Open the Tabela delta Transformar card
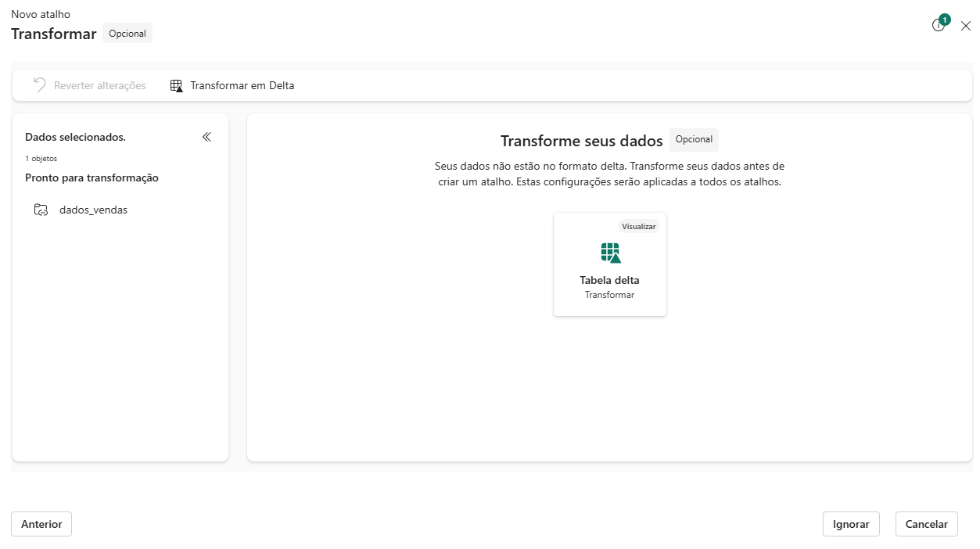Image resolution: width=980 pixels, height=549 pixels. tap(610, 264)
